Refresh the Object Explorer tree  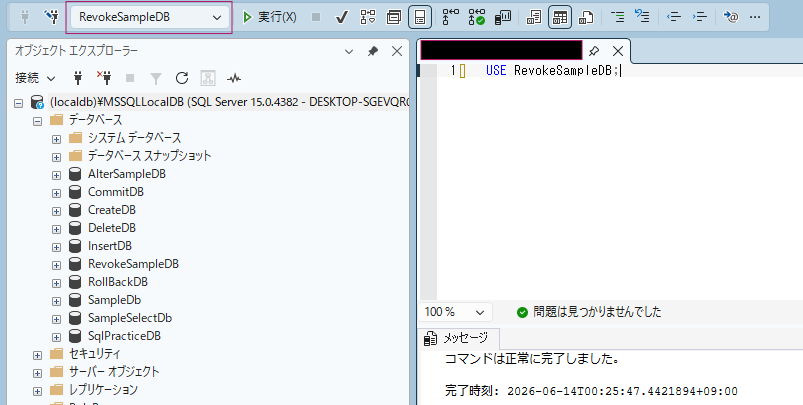point(182,78)
